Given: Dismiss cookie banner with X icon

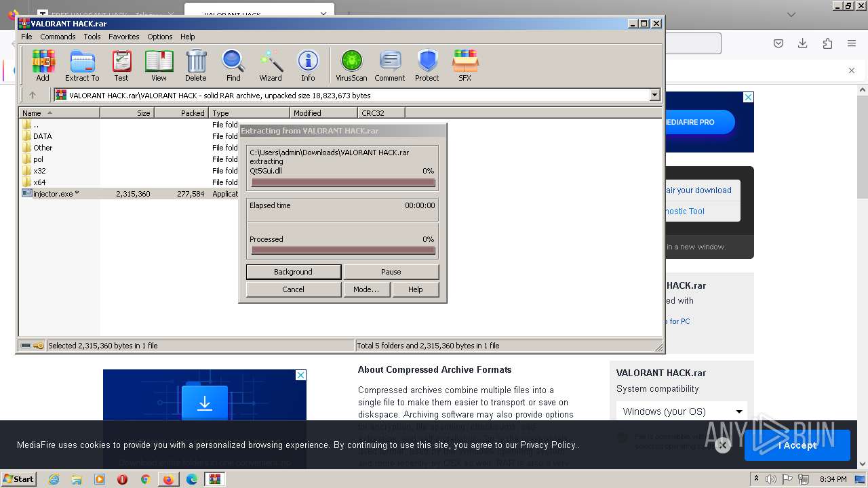Looking at the screenshot, I should (723, 445).
